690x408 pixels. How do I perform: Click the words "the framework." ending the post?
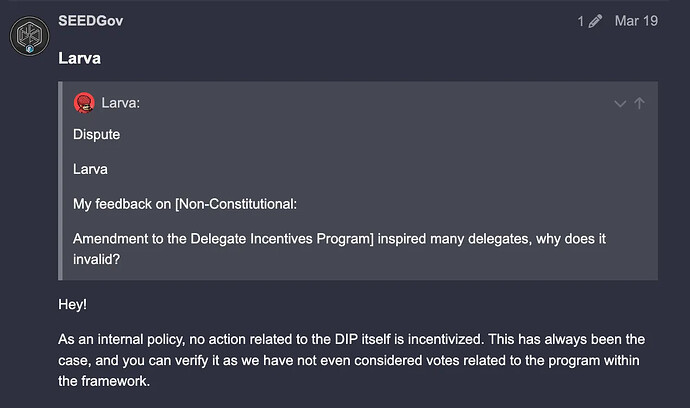pos(105,381)
